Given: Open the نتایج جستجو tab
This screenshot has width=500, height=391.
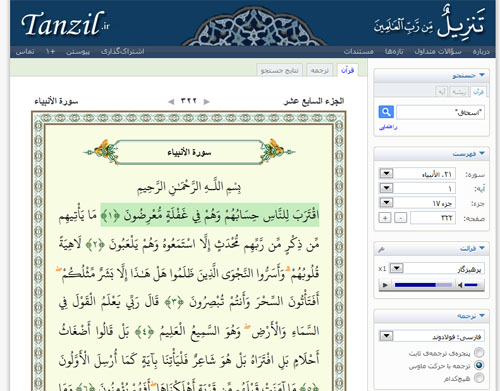Looking at the screenshot, I should (x=279, y=70).
